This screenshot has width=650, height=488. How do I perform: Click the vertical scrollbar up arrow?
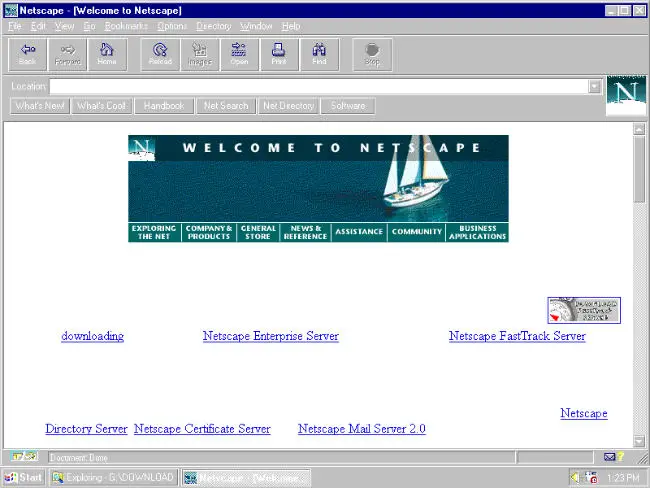(639, 129)
